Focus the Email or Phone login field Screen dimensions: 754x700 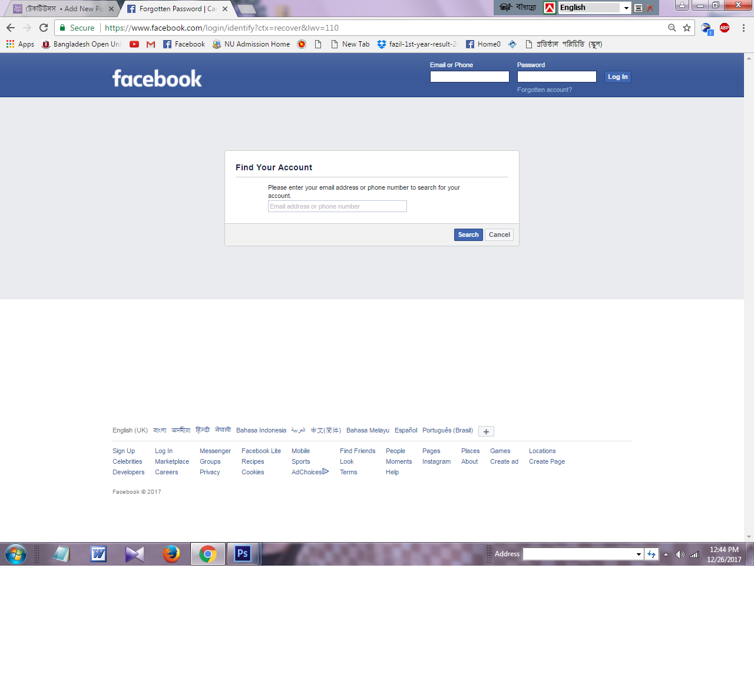click(469, 77)
